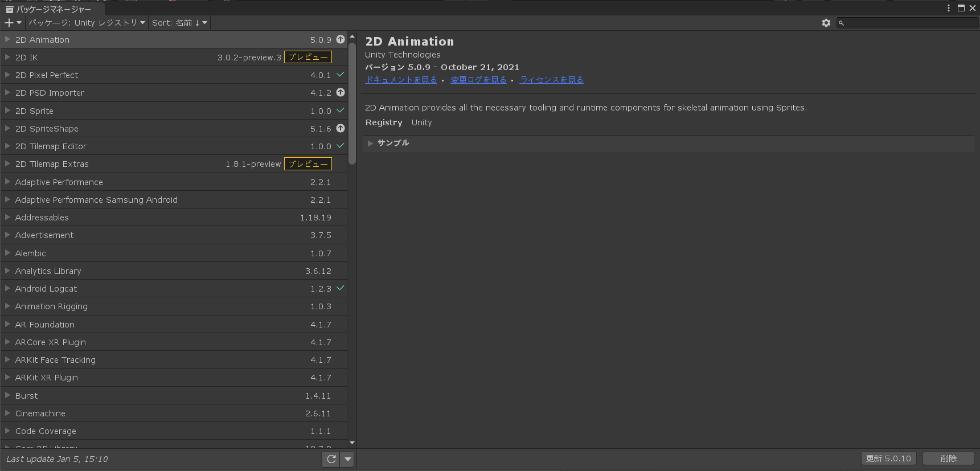Viewport: 980px width, 471px height.
Task: Expand the 2D IK package versions
Action: 7,57
